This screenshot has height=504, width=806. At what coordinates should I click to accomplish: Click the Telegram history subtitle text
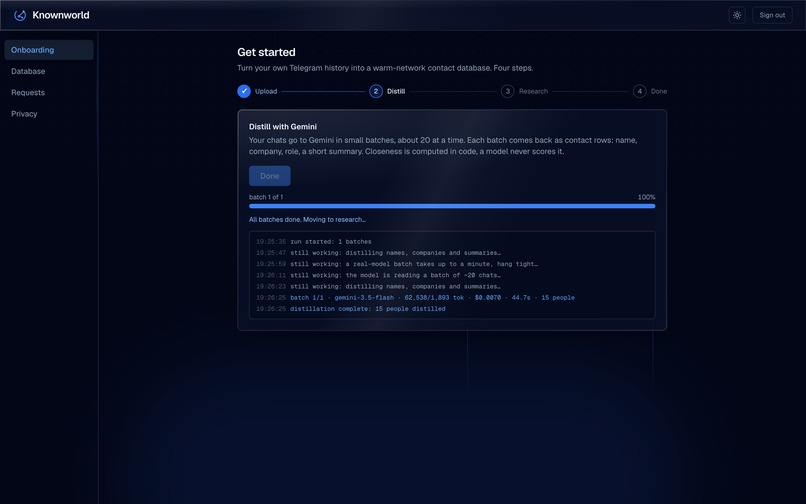click(385, 68)
